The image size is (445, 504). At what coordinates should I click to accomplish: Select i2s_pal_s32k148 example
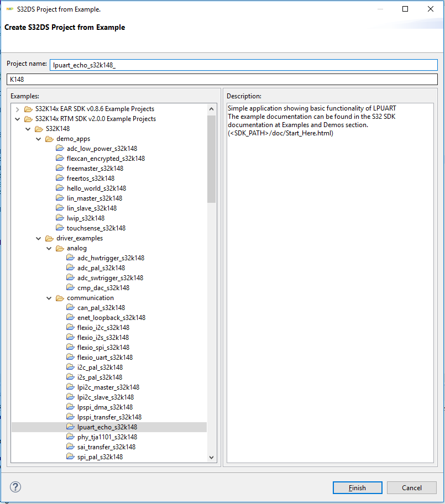coord(100,377)
